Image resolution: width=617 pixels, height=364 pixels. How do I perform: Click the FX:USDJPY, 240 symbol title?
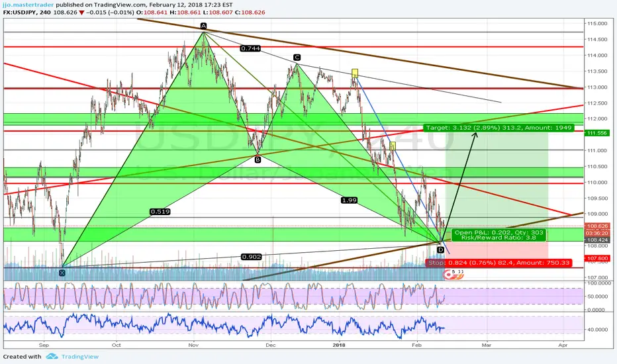coord(27,12)
